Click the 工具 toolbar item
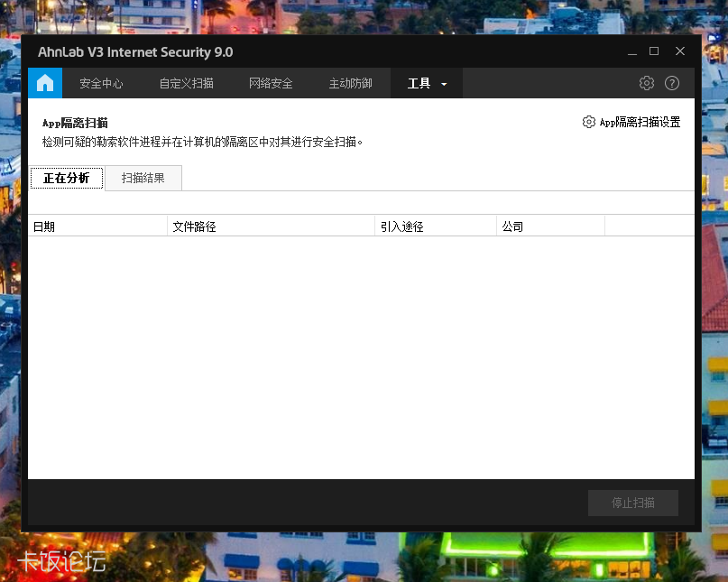The image size is (728, 582). 419,82
